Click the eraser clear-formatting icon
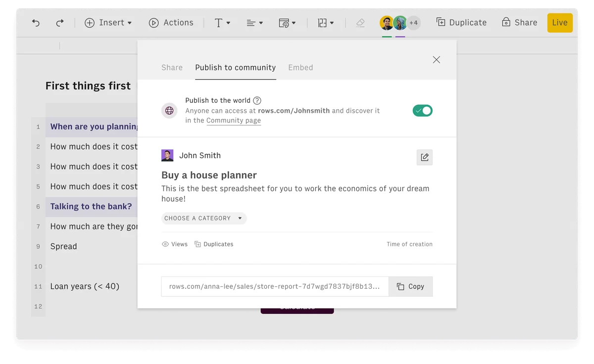The height and width of the screenshot is (364, 594). pyautogui.click(x=360, y=23)
